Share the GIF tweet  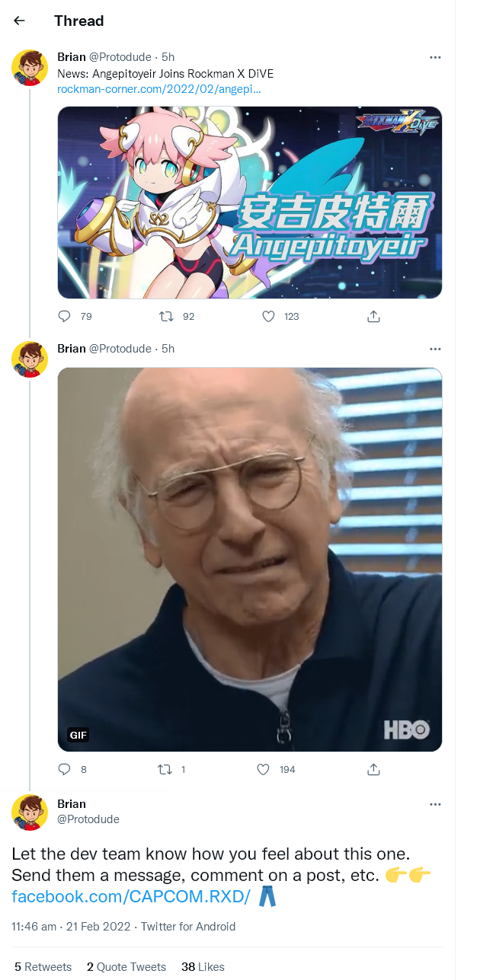click(373, 770)
